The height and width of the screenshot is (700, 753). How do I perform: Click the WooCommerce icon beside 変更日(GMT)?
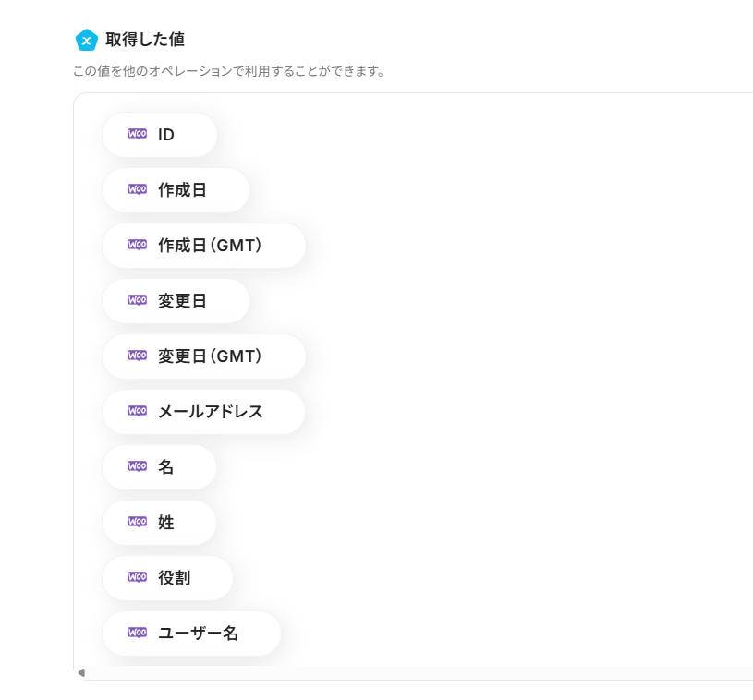(x=137, y=356)
